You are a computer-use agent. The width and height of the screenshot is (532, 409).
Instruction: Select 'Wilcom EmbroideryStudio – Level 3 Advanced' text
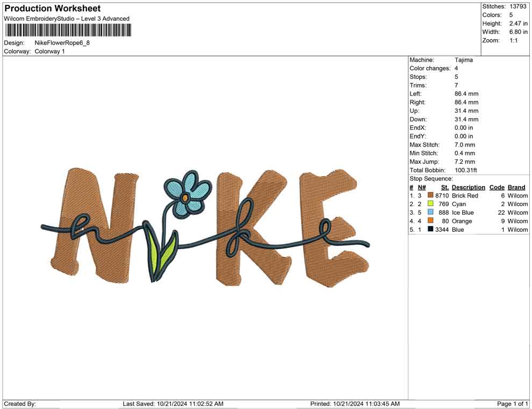pos(67,19)
